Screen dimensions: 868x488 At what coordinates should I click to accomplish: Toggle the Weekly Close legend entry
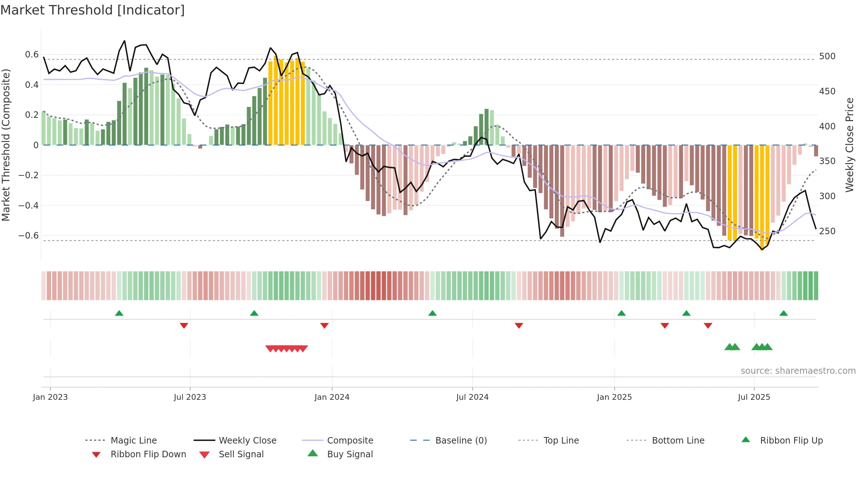click(235, 440)
